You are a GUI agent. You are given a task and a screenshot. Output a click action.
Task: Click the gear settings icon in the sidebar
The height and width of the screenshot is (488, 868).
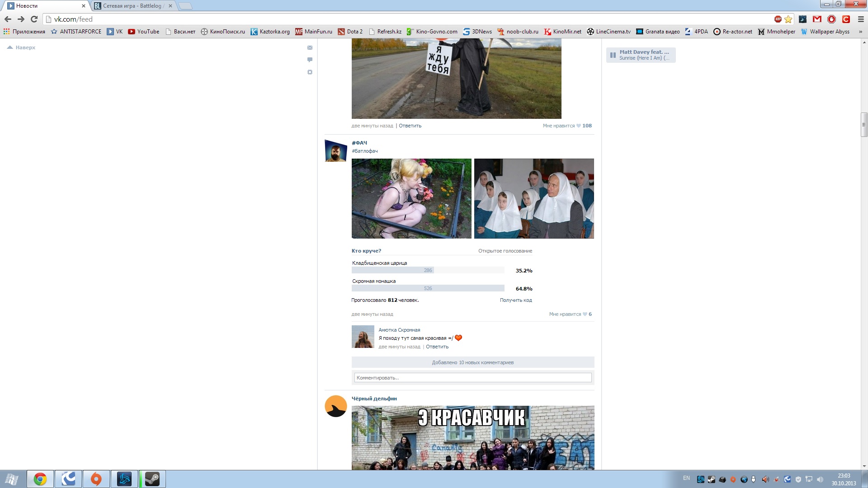[310, 72]
